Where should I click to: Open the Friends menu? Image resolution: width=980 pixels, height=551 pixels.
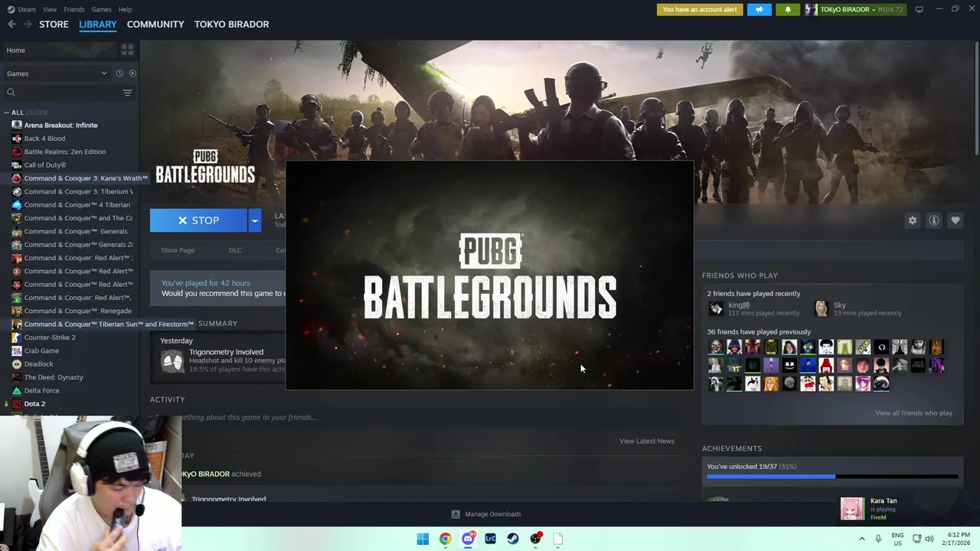pos(74,9)
